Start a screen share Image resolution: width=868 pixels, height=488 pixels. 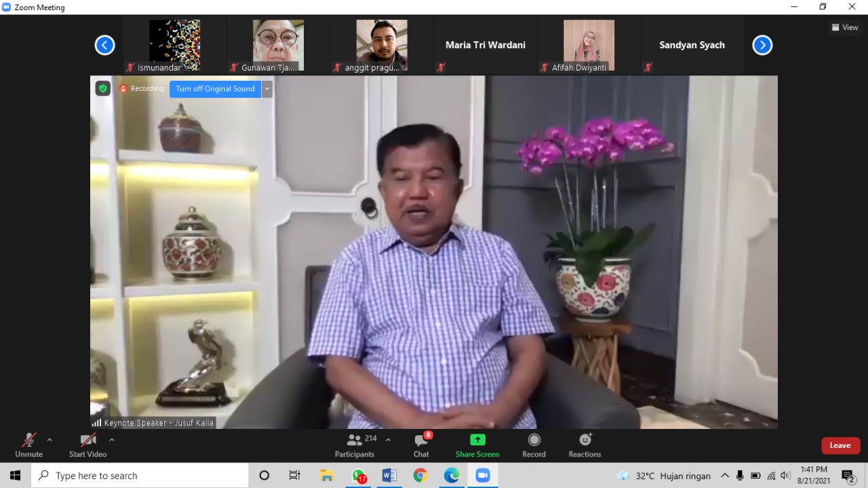(477, 445)
